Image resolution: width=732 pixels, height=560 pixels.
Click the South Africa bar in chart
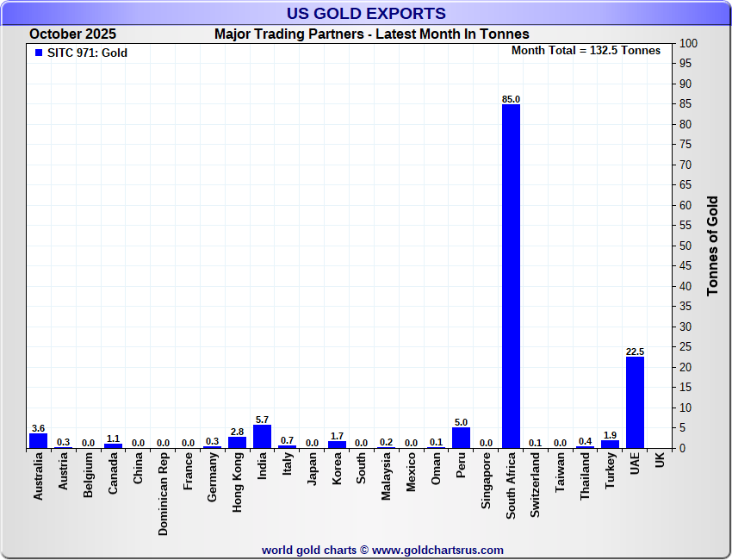pyautogui.click(x=511, y=277)
